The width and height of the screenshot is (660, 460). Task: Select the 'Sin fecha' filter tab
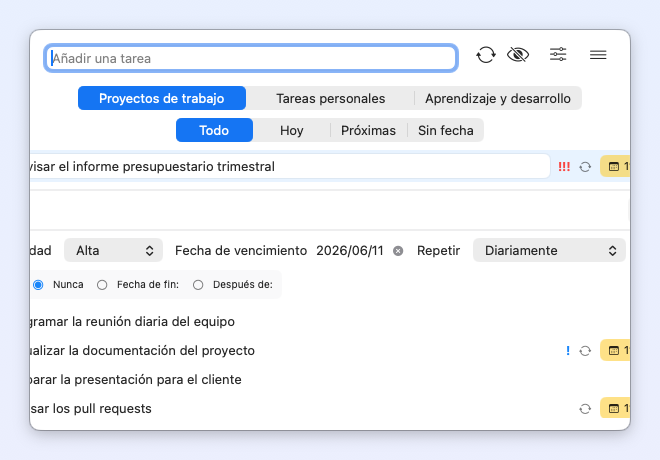tap(446, 130)
